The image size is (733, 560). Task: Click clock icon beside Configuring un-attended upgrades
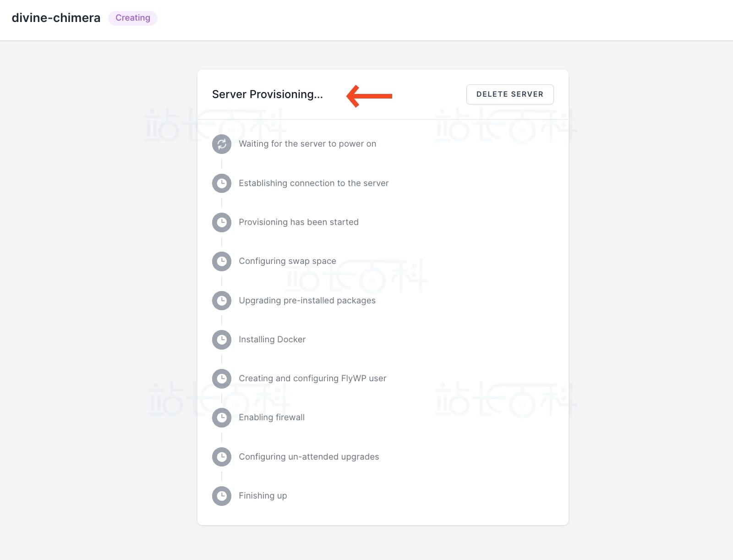point(222,457)
